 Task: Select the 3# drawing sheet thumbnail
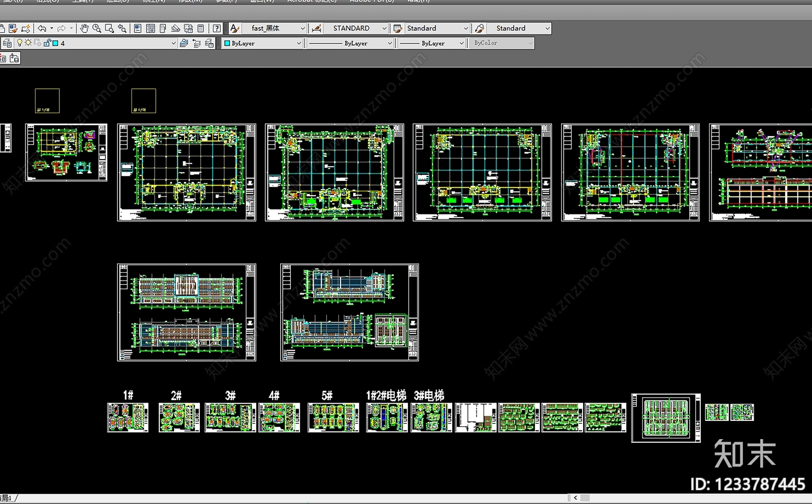tap(230, 417)
